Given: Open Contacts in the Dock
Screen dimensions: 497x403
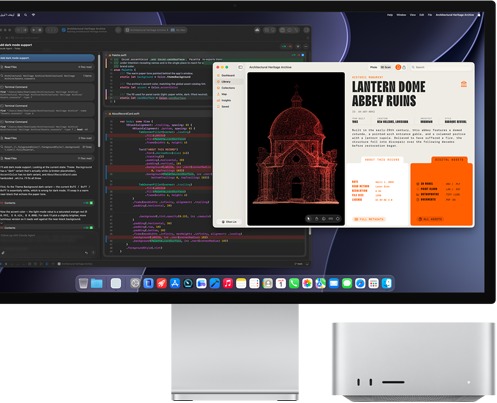Looking at the screenshot, I should [x=268, y=284].
